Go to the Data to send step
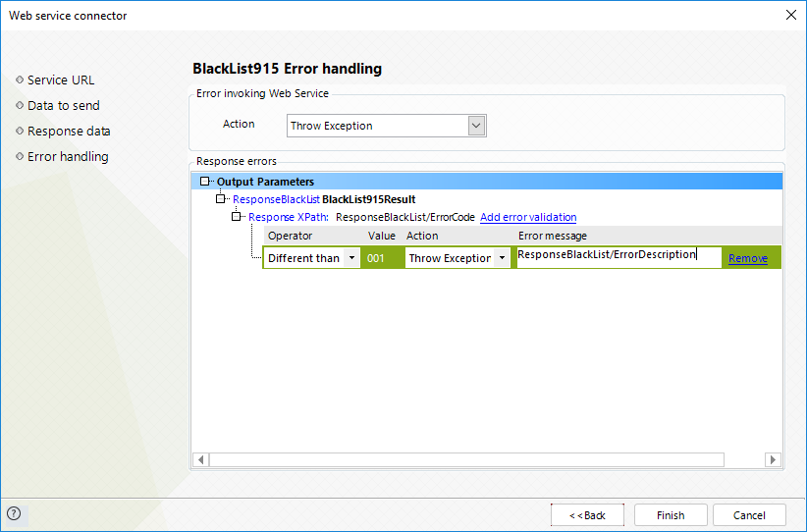807x532 pixels. coord(63,105)
